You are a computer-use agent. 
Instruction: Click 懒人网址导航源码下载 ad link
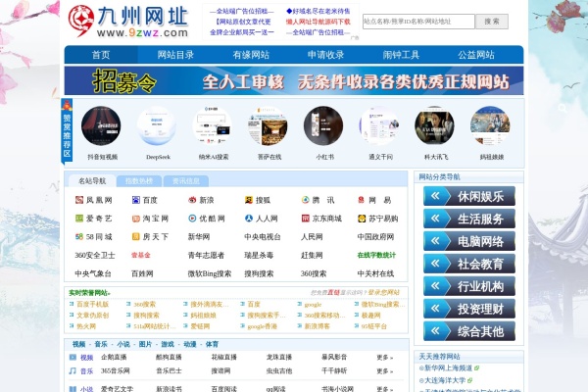point(318,22)
